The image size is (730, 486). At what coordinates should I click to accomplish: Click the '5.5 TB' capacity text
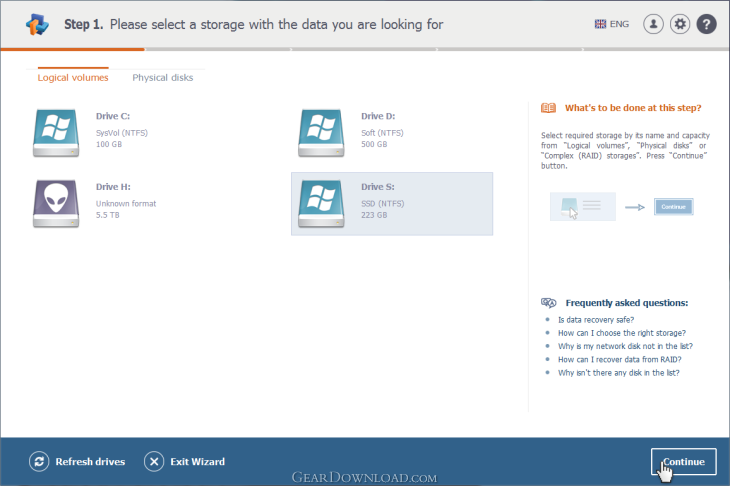(108, 215)
